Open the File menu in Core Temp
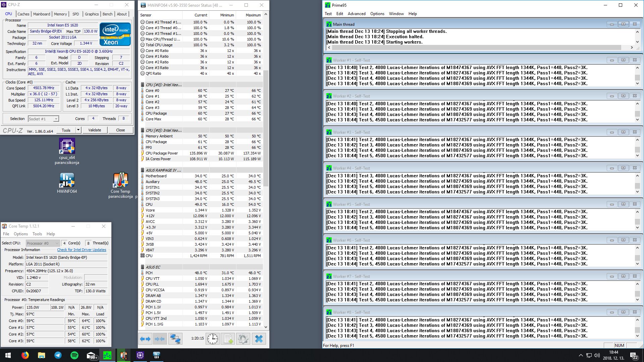This screenshot has height=362, width=644. tap(6, 234)
